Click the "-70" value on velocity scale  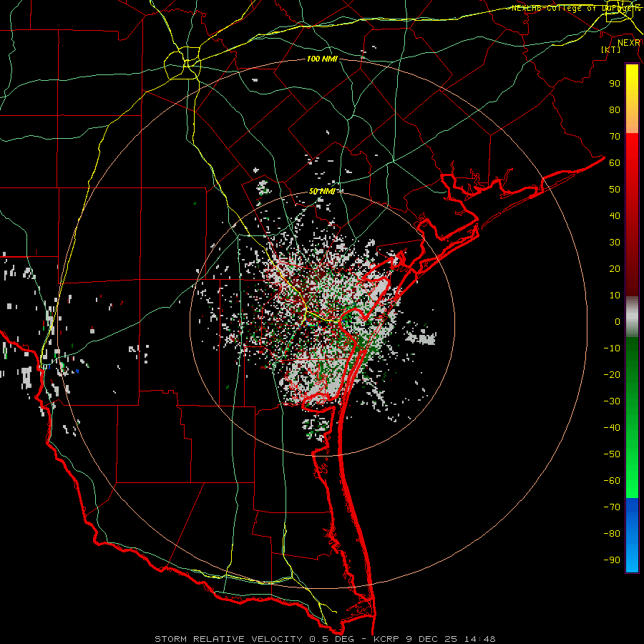click(x=612, y=507)
